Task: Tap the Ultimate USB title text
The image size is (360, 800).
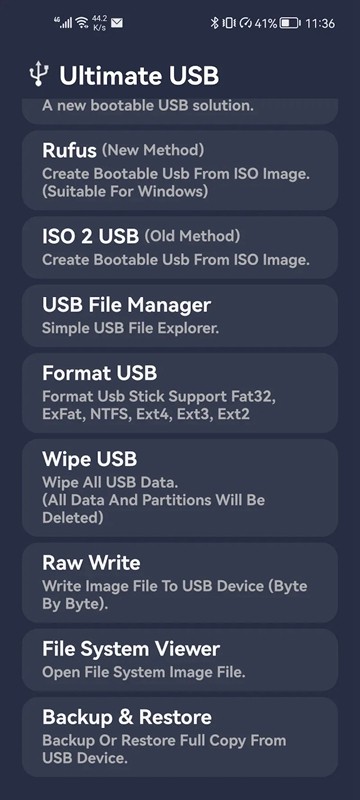Action: click(x=139, y=76)
